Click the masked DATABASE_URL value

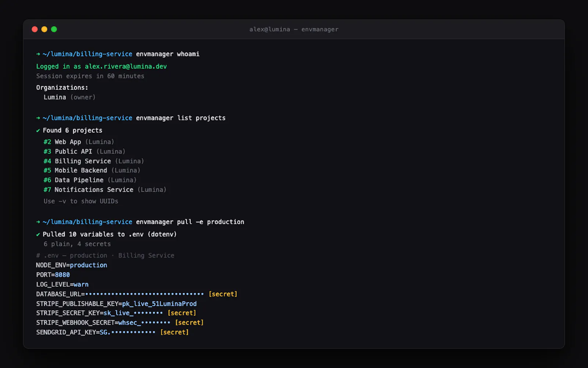click(144, 294)
